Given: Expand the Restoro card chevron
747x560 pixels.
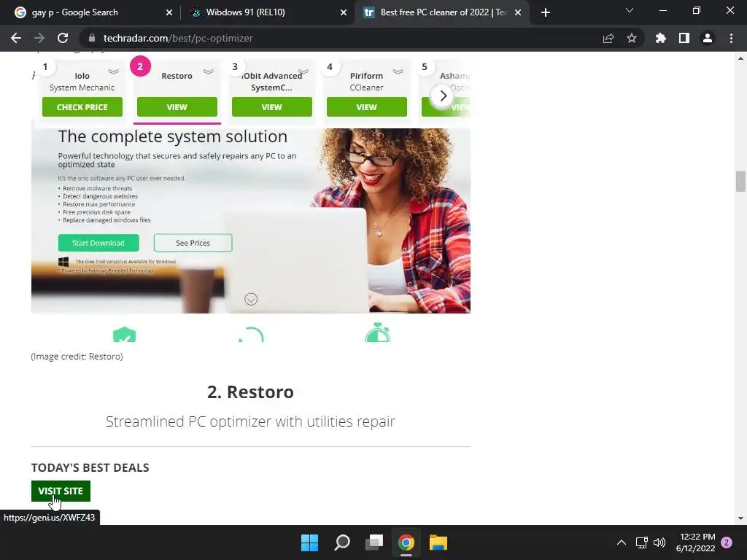Looking at the screenshot, I should click(208, 72).
